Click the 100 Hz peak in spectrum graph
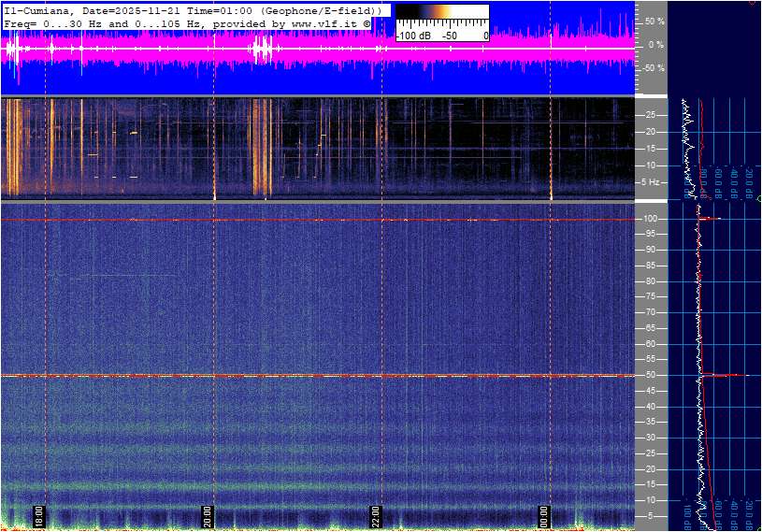 (x=711, y=219)
